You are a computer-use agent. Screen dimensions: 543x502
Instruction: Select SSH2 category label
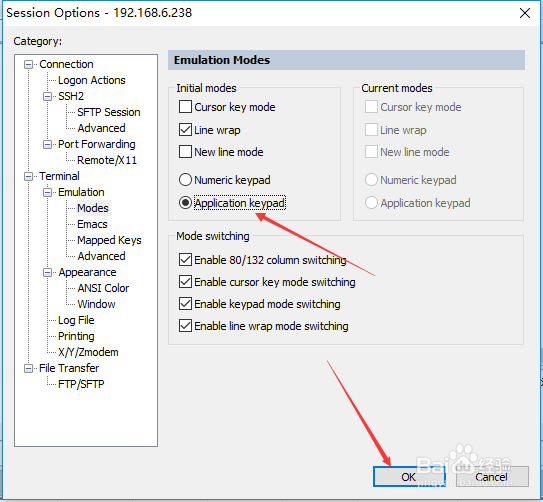coord(71,96)
